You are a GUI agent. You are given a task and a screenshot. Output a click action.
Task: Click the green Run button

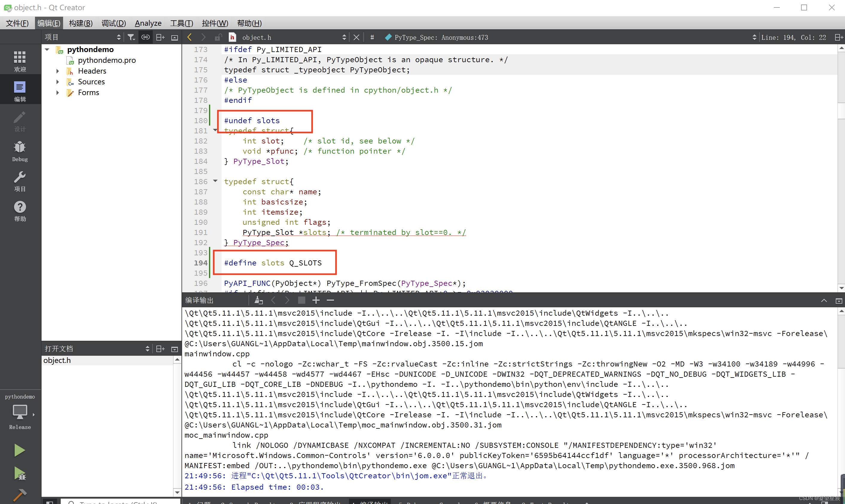tap(19, 450)
